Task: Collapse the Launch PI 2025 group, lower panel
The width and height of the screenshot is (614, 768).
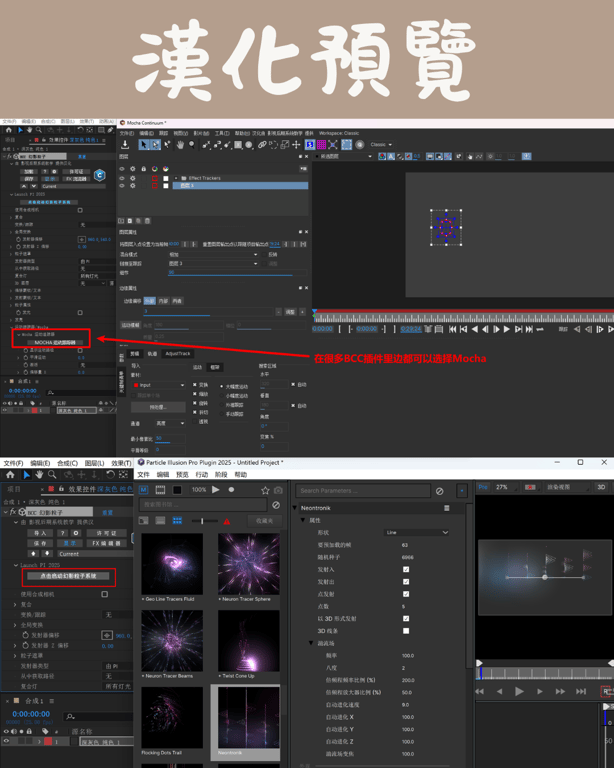Action: tap(16, 565)
